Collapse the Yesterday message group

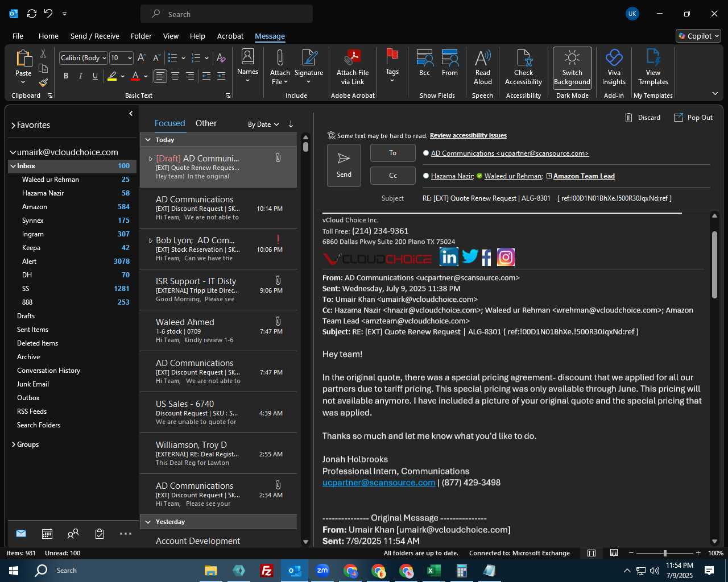pyautogui.click(x=148, y=522)
